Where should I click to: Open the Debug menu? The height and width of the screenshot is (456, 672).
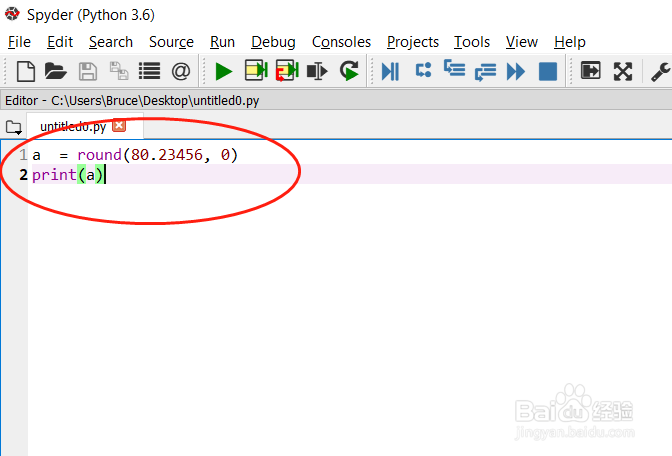tap(273, 42)
